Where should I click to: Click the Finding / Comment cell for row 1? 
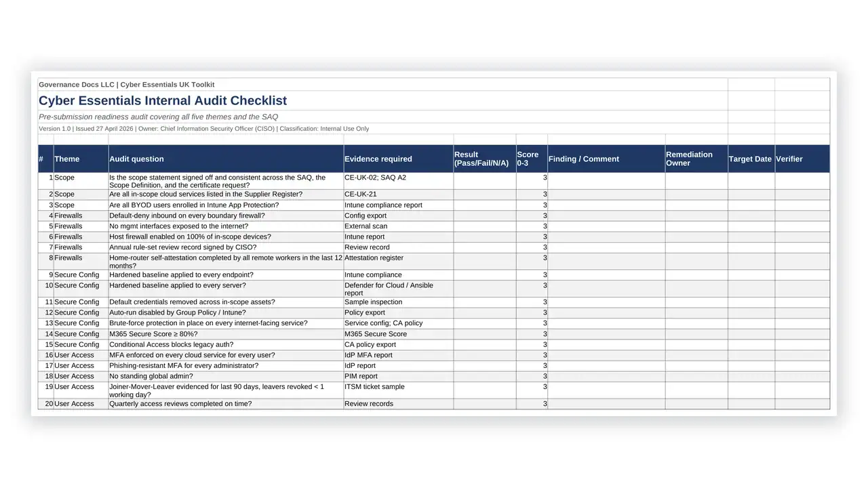(606, 181)
